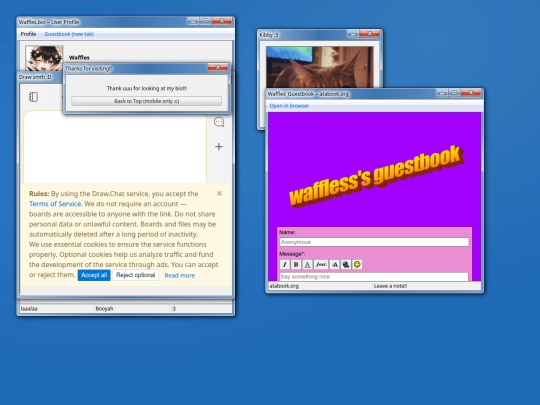Open the emoji smiley picker in guestbook
Image resolution: width=540 pixels, height=405 pixels.
(357, 264)
